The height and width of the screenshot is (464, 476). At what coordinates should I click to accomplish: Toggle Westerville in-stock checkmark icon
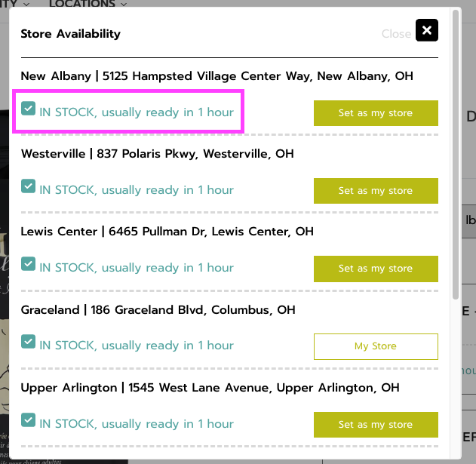point(28,187)
